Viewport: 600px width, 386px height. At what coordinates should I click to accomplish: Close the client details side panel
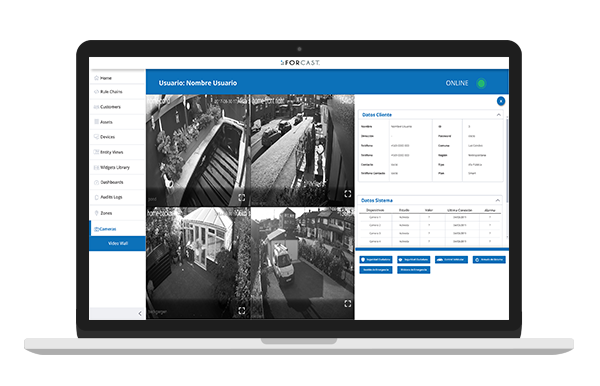tap(501, 101)
